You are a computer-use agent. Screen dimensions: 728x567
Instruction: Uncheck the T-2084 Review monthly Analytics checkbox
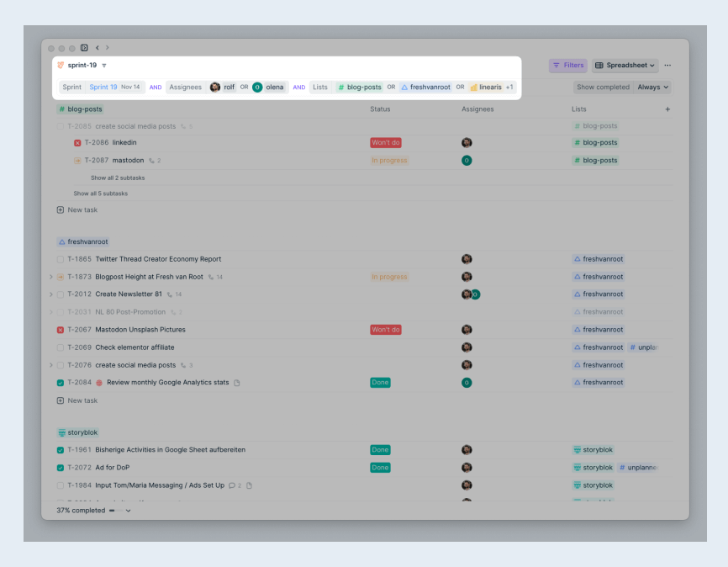coord(61,383)
